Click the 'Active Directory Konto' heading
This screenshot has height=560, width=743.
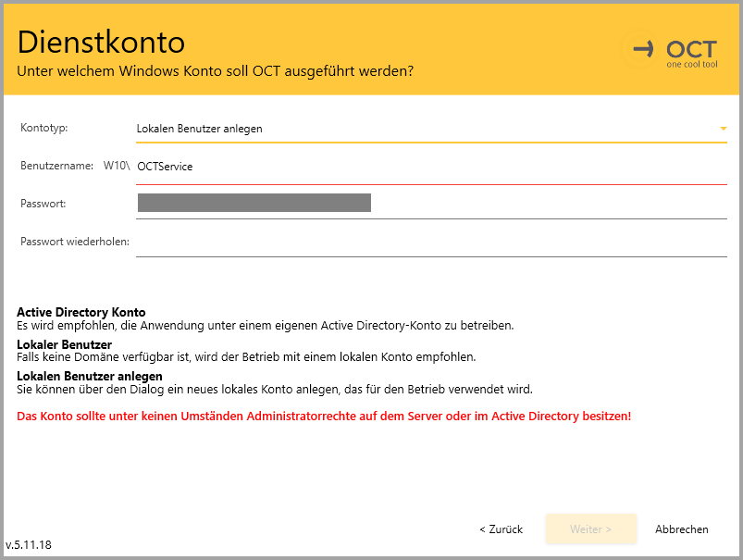[x=81, y=313]
